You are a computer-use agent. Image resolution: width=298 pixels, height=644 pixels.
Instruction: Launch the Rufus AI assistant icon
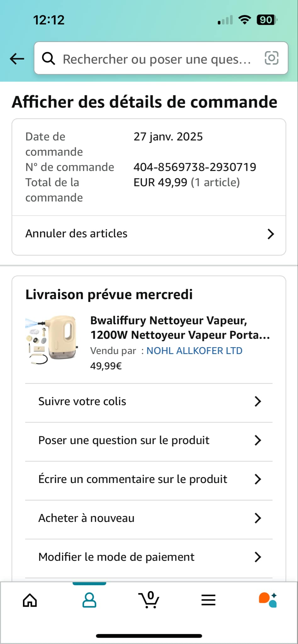(x=268, y=600)
